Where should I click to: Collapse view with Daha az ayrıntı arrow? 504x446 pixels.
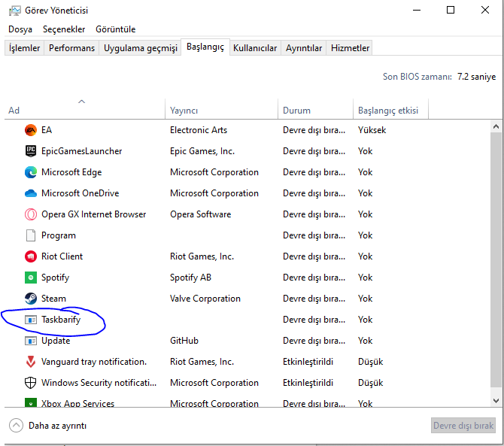click(16, 426)
